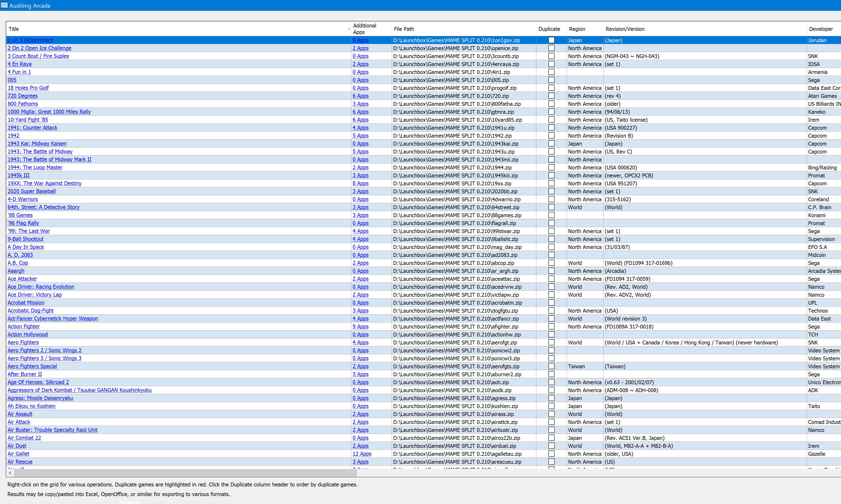Select the '(NGM-043 ~ NGH-043)' revision cell
The width and height of the screenshot is (841, 504).
pyautogui.click(x=705, y=56)
